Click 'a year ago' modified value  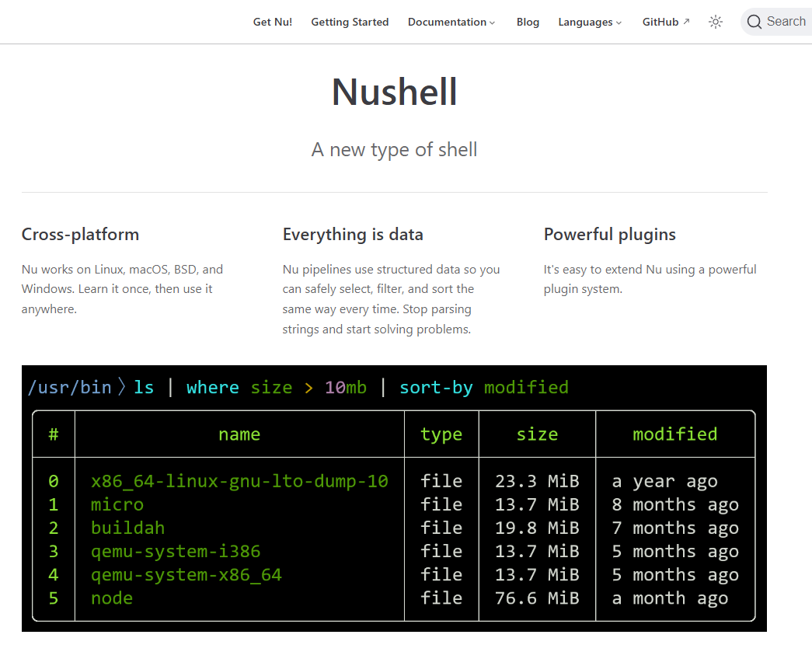click(664, 481)
